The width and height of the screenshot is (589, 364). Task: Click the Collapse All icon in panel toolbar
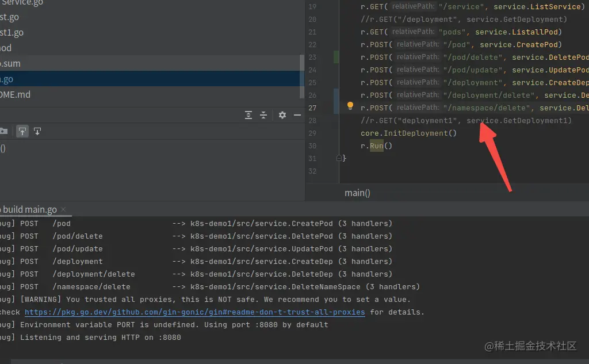[x=263, y=115]
